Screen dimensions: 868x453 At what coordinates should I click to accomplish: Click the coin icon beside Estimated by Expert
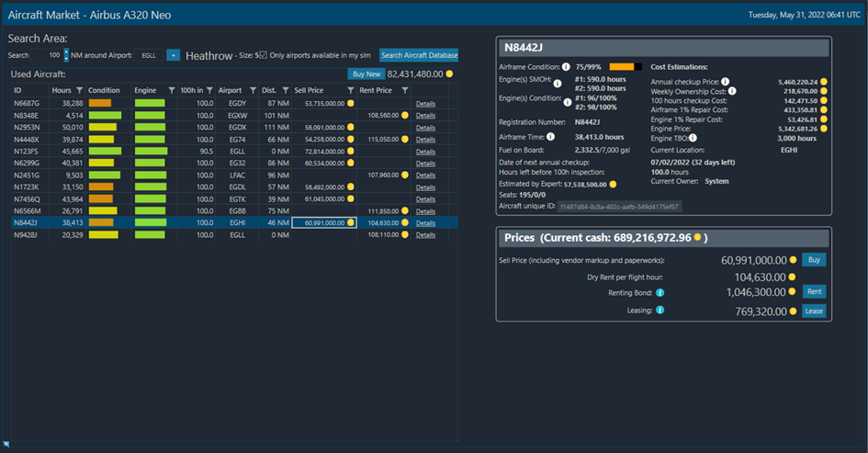point(613,184)
